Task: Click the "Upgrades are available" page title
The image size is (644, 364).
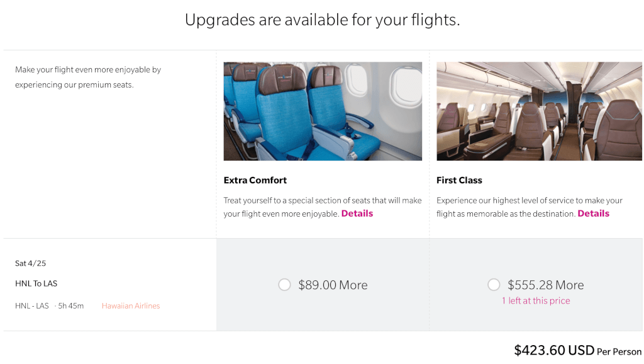Action: (x=323, y=20)
